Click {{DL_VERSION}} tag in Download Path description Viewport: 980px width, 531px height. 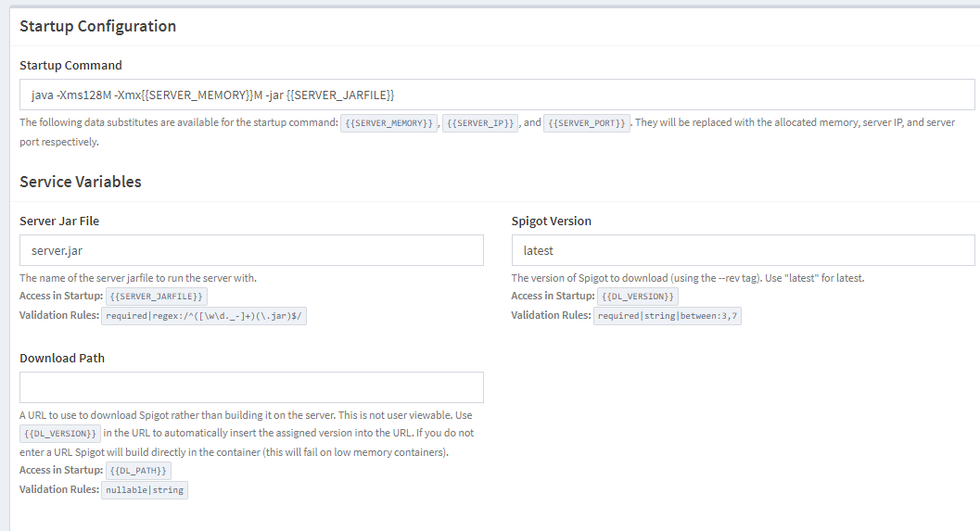60,434
